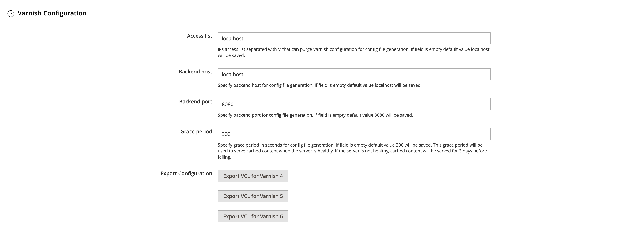Focus the Access list input field
The height and width of the screenshot is (230, 644).
click(x=354, y=39)
